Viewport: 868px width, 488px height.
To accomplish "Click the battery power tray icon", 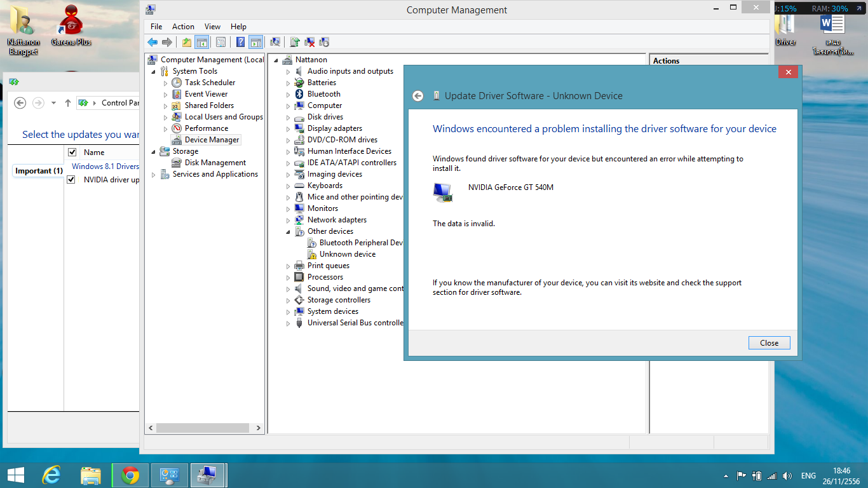I will click(757, 475).
